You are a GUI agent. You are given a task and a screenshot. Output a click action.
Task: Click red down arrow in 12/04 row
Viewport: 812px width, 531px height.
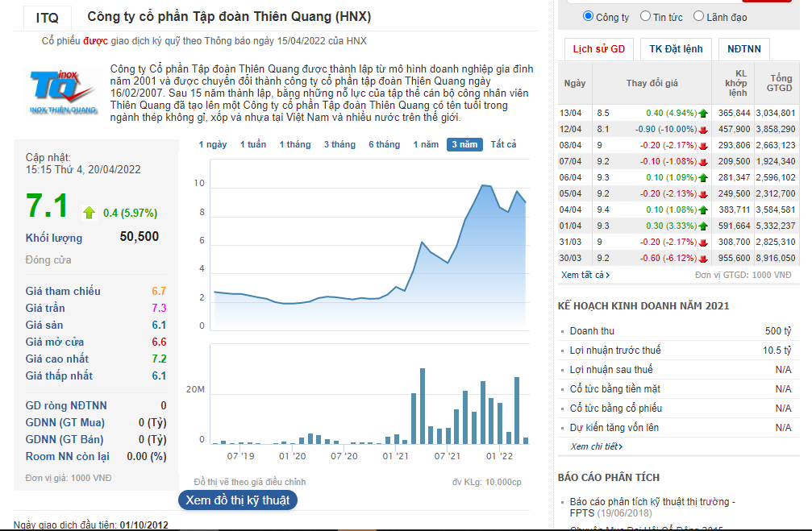click(x=702, y=130)
